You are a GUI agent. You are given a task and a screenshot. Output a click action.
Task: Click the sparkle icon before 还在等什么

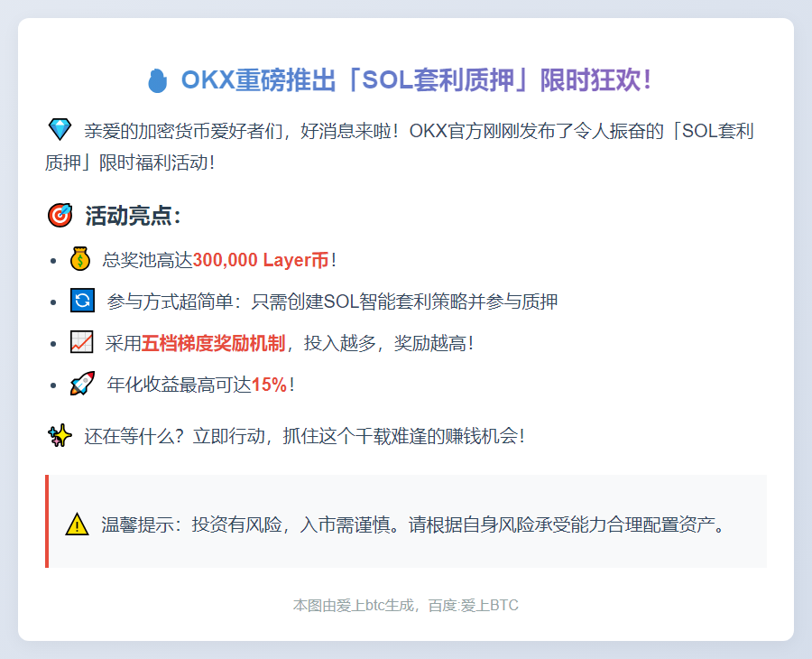pos(59,434)
